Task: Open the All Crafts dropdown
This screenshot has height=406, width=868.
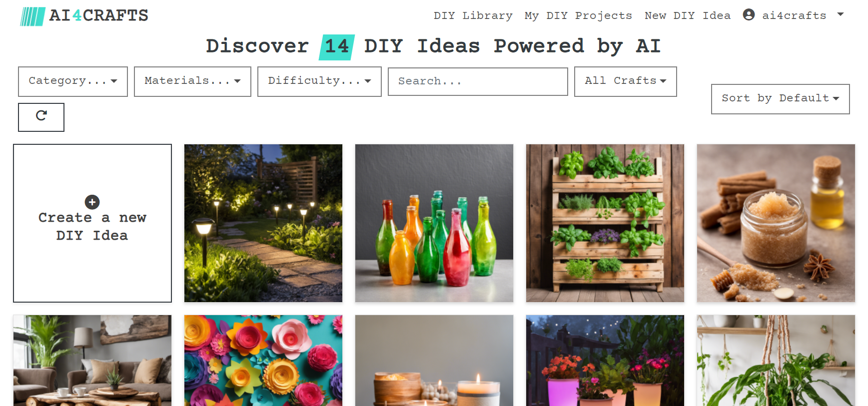Action: coord(625,81)
